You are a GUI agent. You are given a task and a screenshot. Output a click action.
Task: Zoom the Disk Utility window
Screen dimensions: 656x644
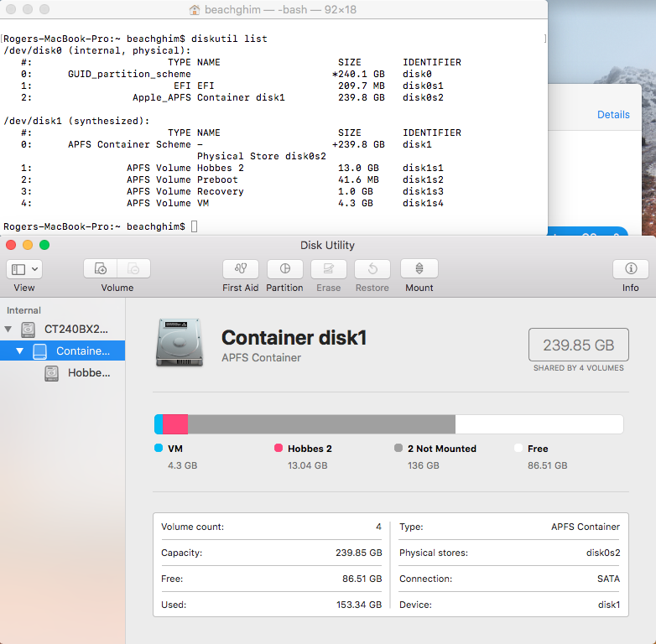click(x=44, y=245)
